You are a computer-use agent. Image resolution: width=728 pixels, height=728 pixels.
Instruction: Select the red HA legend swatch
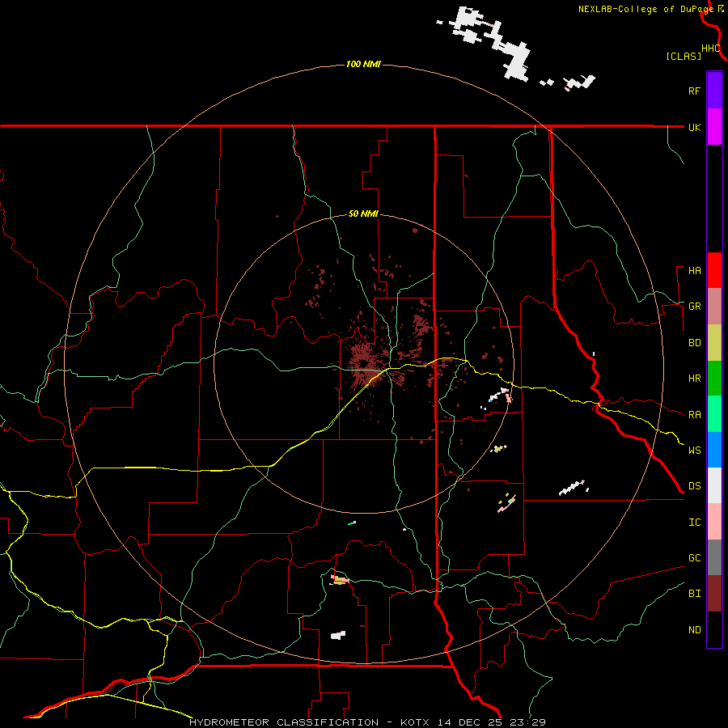[x=714, y=270]
